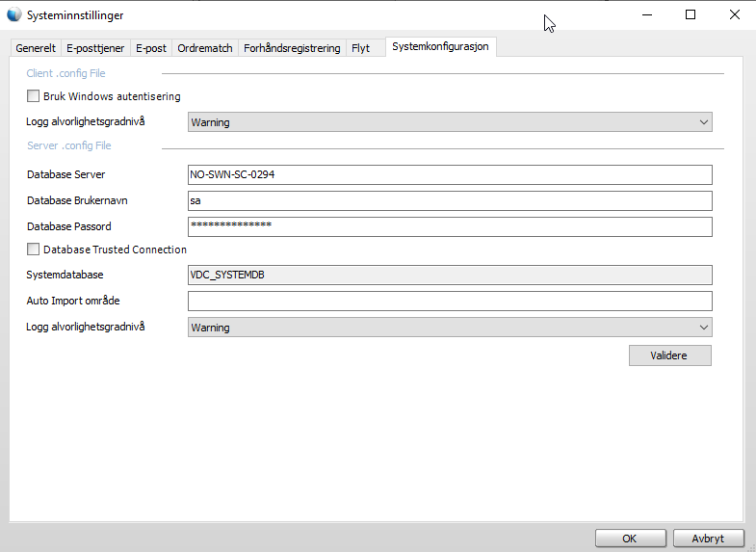Select the E-post tab
Image resolution: width=756 pixels, height=552 pixels.
[x=151, y=48]
